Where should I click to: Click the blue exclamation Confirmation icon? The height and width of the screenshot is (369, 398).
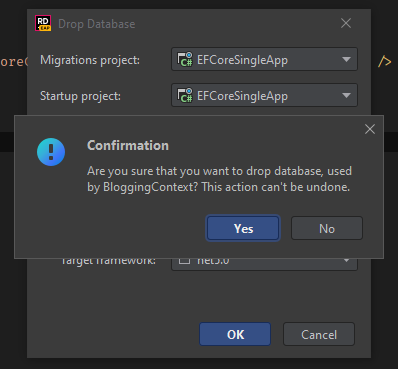[51, 152]
